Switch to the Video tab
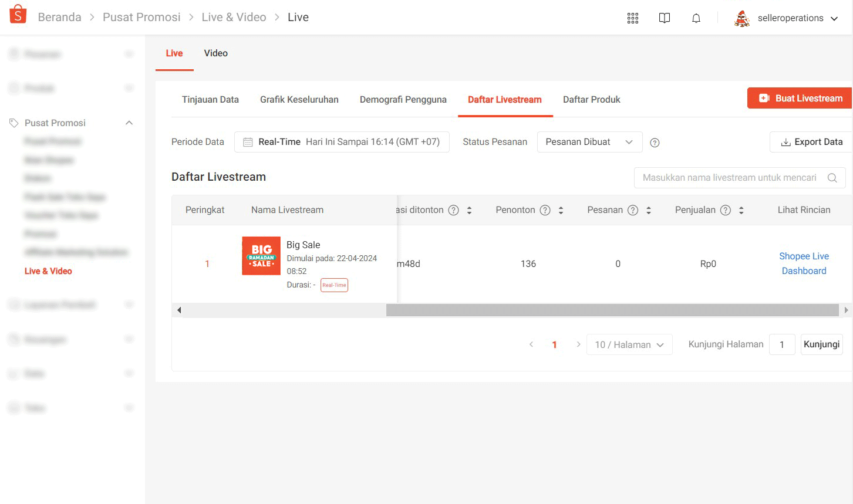 pyautogui.click(x=216, y=53)
